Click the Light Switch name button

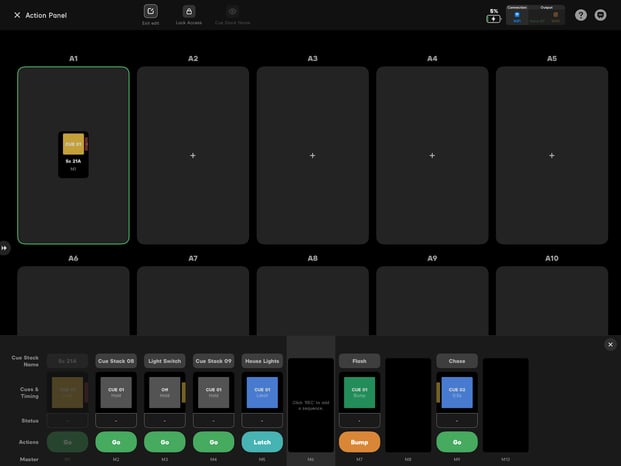165,361
